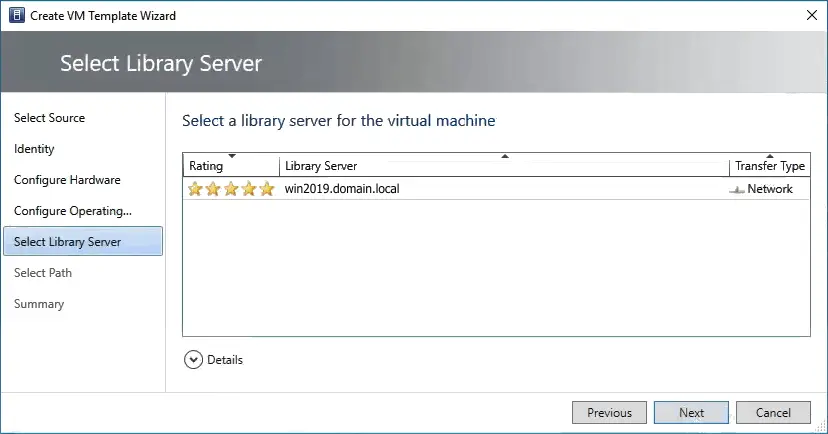The width and height of the screenshot is (828, 434).
Task: Click the Summary step in sidebar
Action: pyautogui.click(x=39, y=304)
